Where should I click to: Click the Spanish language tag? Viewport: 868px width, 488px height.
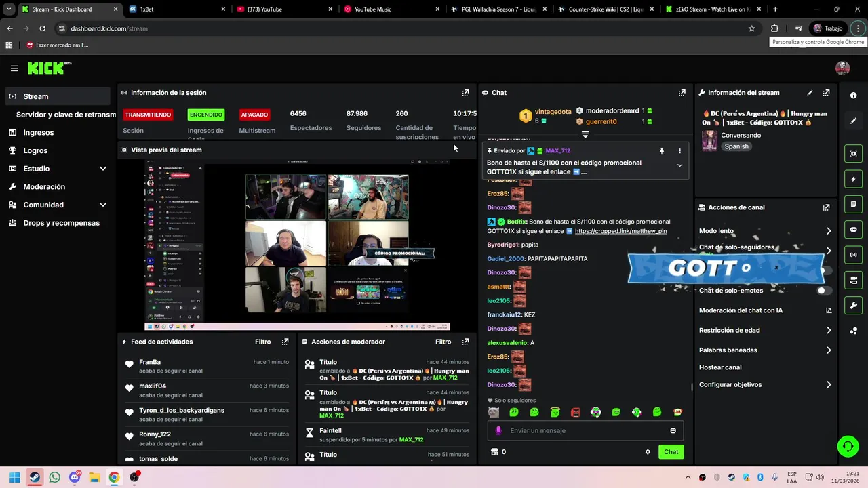(736, 146)
